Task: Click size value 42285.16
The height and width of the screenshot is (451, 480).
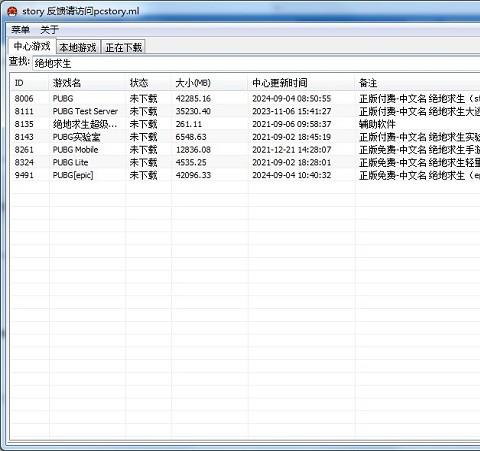Action: [x=193, y=99]
